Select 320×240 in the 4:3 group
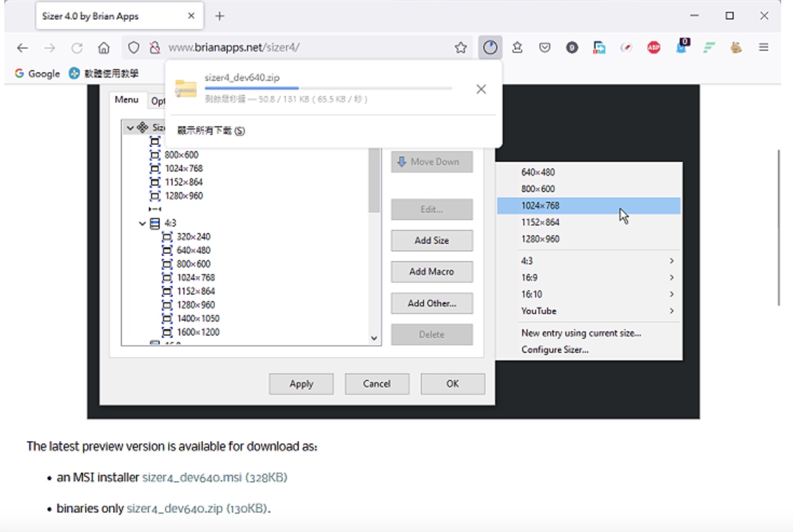This screenshot has width=793, height=532. click(x=194, y=237)
